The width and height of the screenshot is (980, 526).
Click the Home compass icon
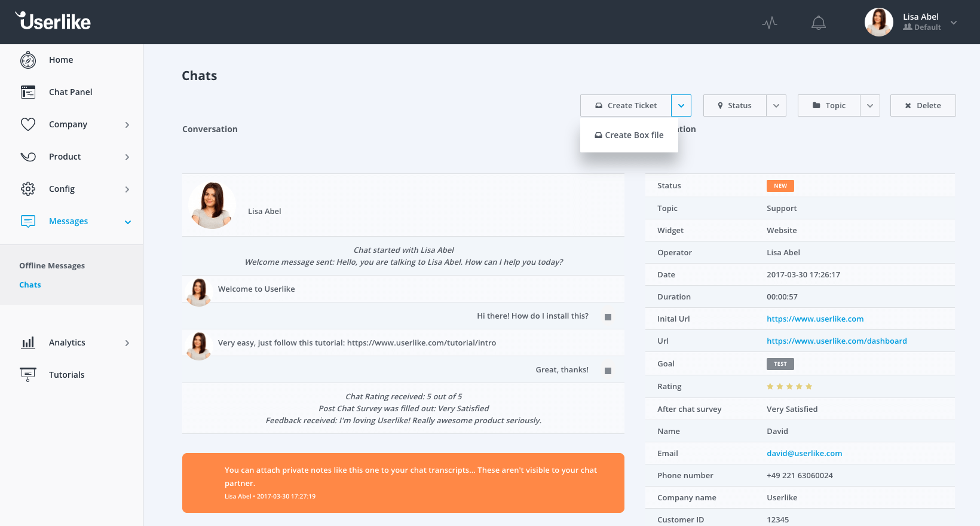coord(28,60)
